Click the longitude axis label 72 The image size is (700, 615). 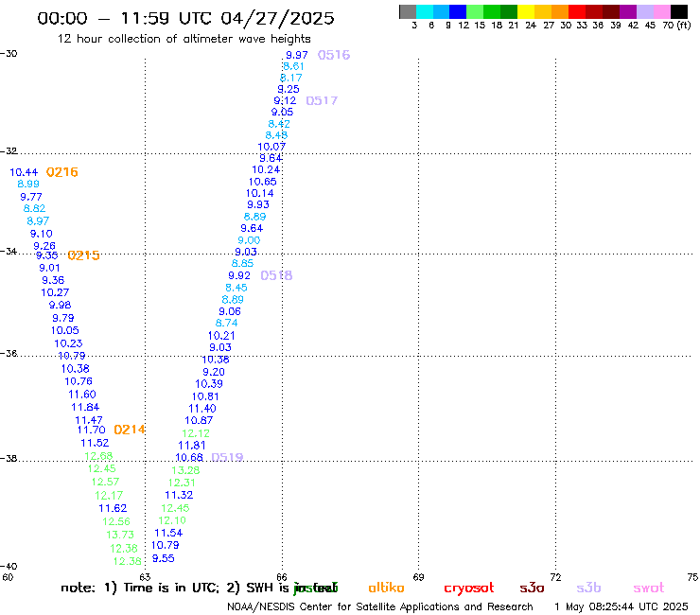click(555, 577)
